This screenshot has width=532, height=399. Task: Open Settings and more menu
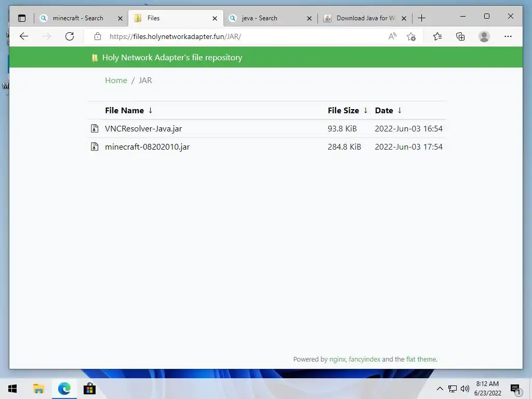508,36
